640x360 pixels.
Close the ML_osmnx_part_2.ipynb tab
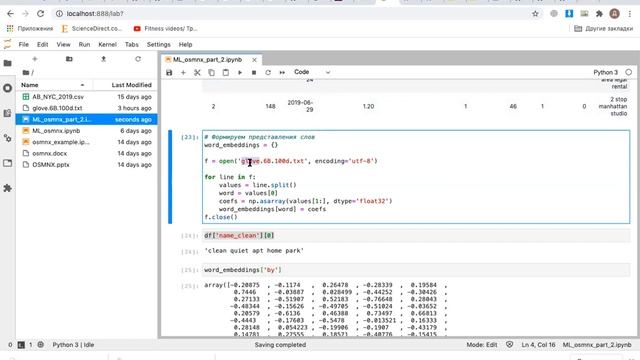click(254, 60)
